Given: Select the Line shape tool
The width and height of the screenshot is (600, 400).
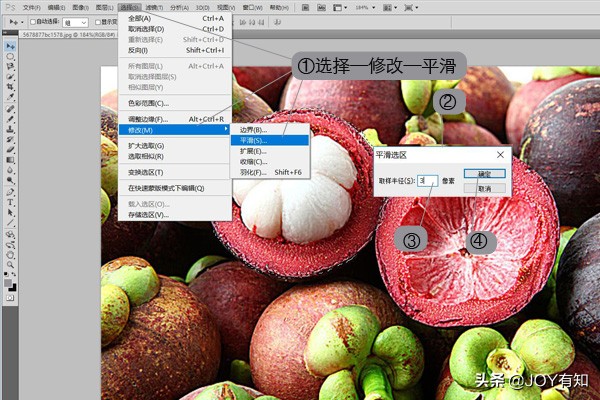Looking at the screenshot, I should click(x=10, y=223).
